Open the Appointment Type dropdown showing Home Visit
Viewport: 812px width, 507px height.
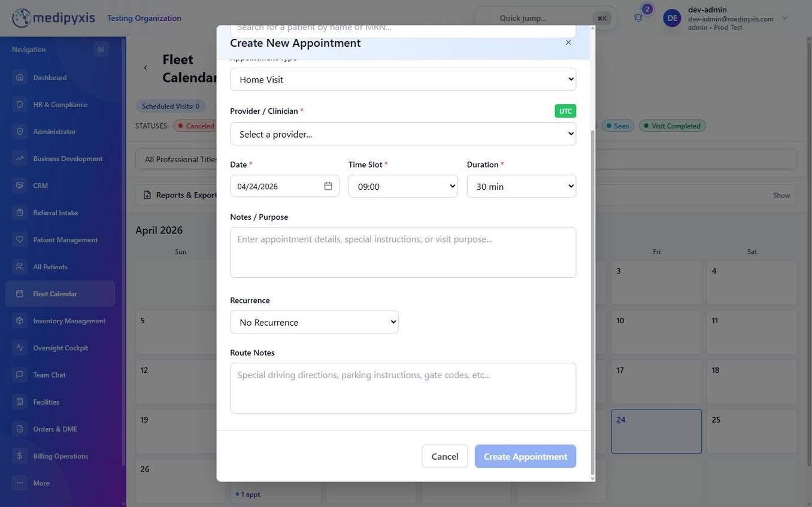click(x=403, y=79)
